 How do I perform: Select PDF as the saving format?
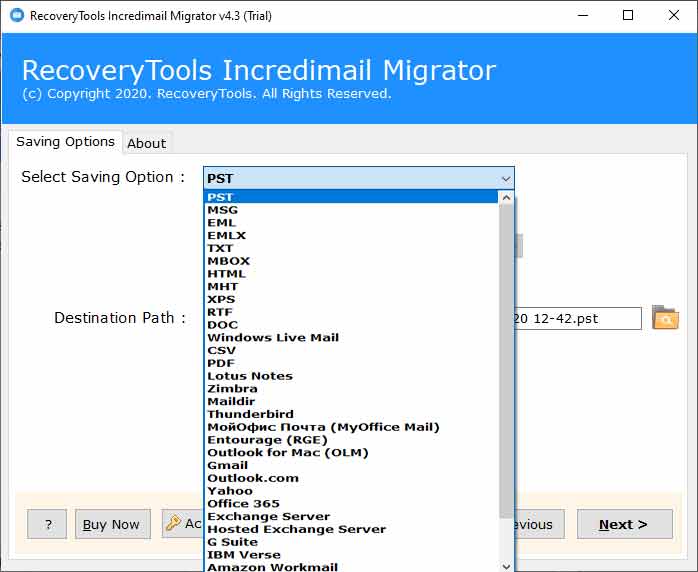point(221,363)
